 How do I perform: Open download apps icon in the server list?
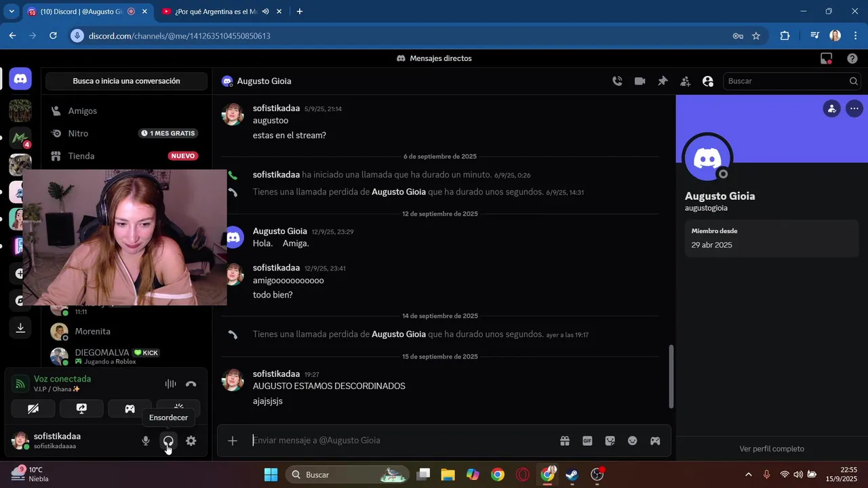[20, 328]
